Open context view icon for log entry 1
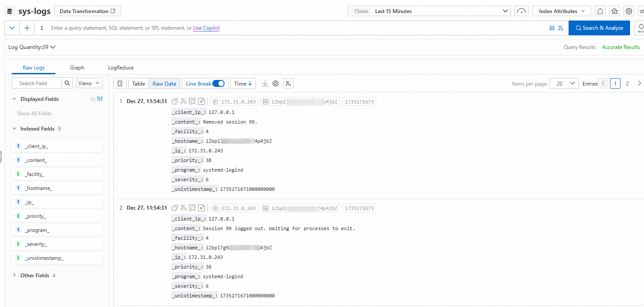The width and height of the screenshot is (644, 307). click(192, 101)
